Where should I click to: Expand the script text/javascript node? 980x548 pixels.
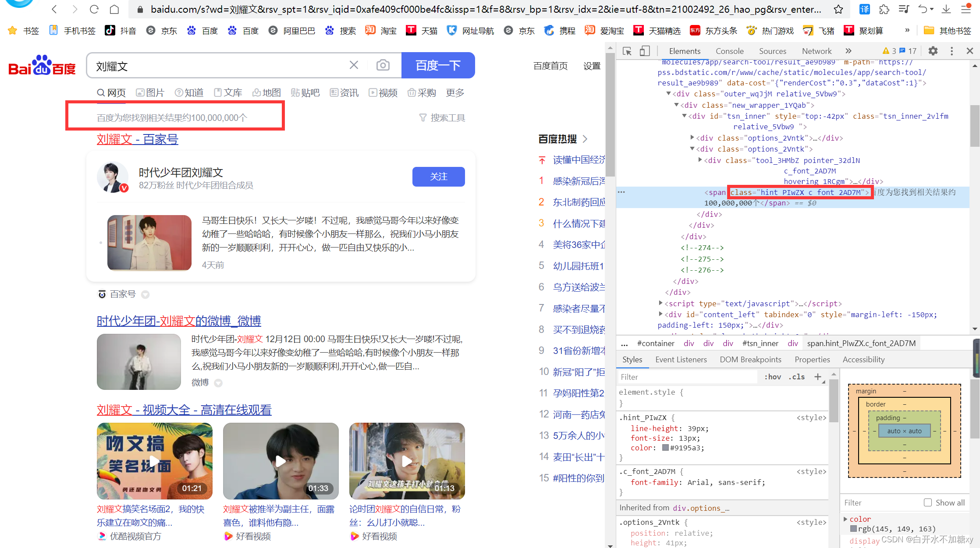click(660, 303)
